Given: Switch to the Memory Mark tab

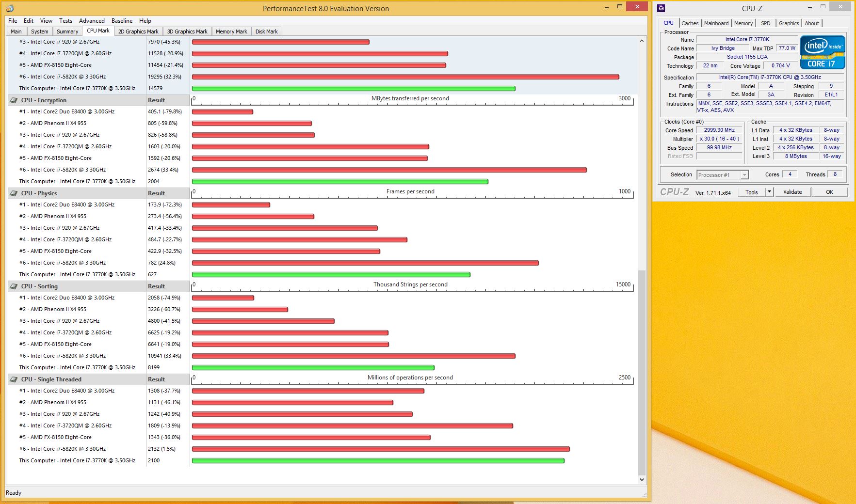Looking at the screenshot, I should pos(231,31).
